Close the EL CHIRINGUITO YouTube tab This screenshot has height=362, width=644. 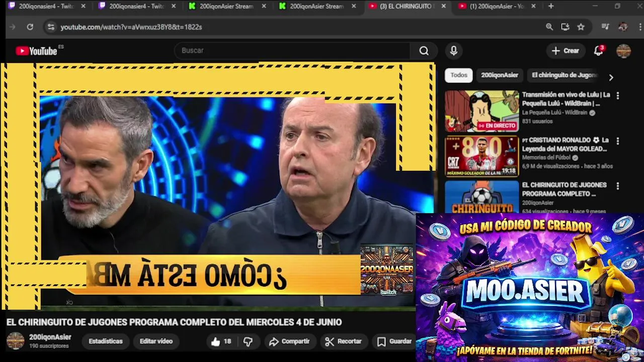pyautogui.click(x=443, y=6)
